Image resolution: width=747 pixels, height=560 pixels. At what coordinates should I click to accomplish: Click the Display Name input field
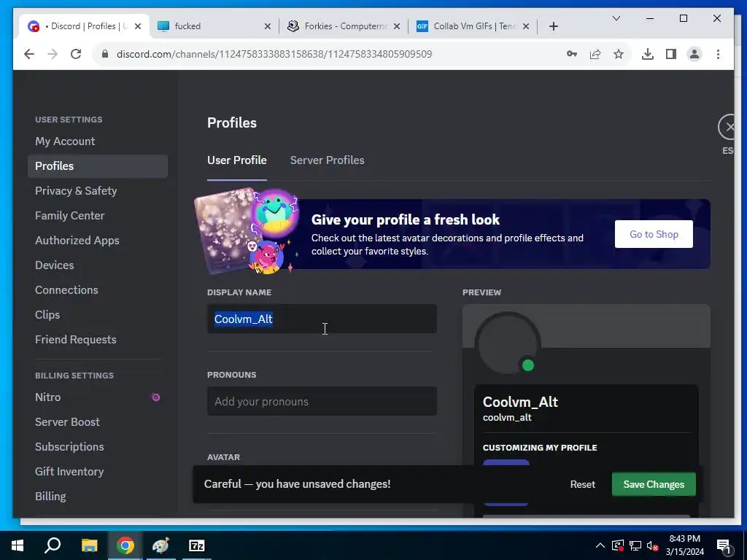322,319
